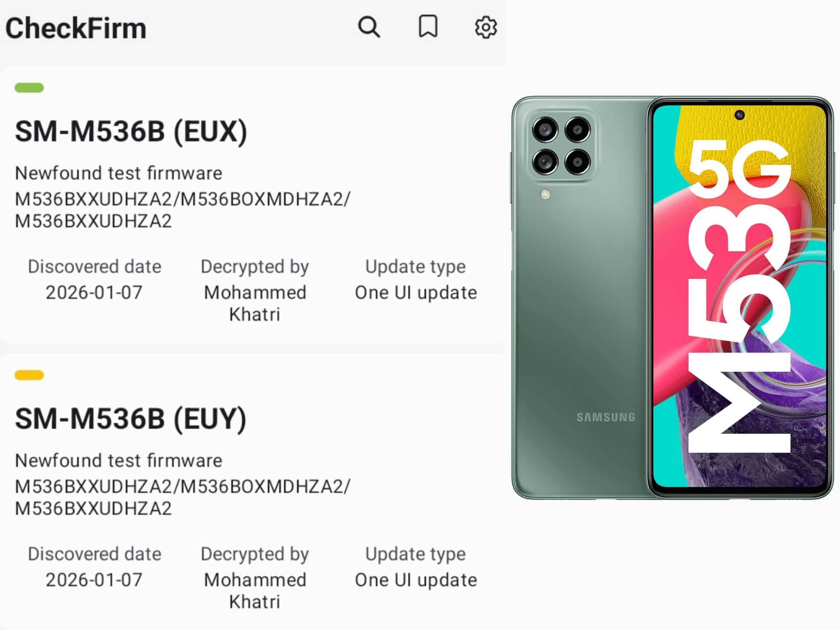Viewport: 840px width, 630px height.
Task: Open the SM-M536B (EUX) firmware card
Action: coord(252,204)
